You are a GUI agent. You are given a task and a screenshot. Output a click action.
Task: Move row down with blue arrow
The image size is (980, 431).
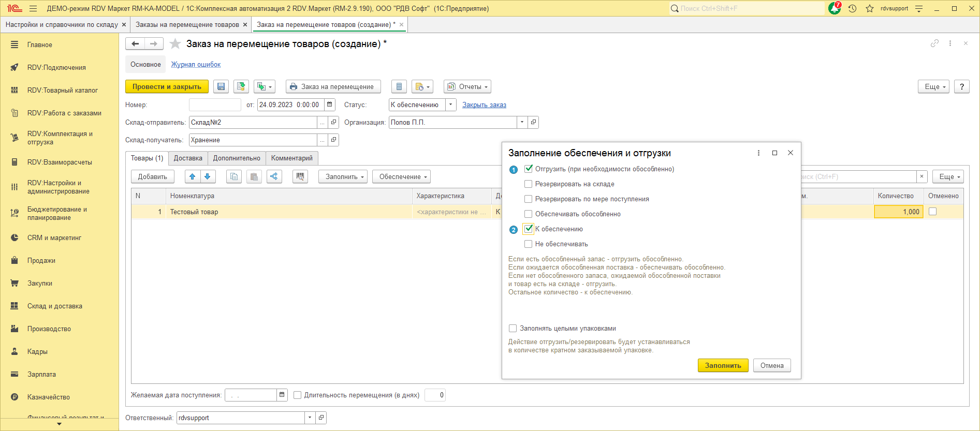coord(208,177)
